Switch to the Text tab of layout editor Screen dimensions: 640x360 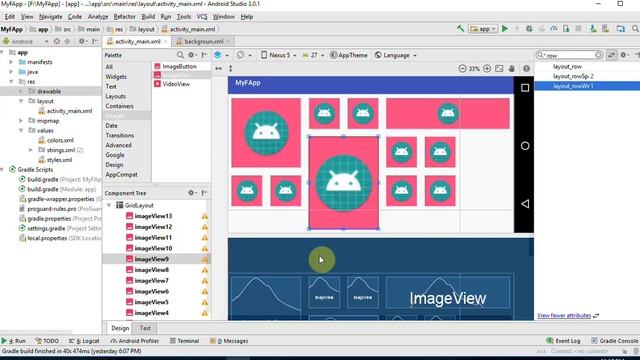pyautogui.click(x=145, y=328)
